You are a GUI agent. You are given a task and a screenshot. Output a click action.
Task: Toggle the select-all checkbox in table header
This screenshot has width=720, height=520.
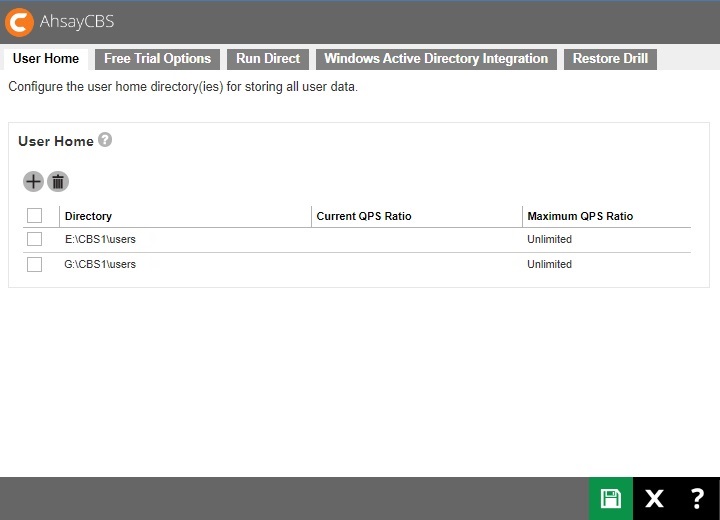(35, 215)
